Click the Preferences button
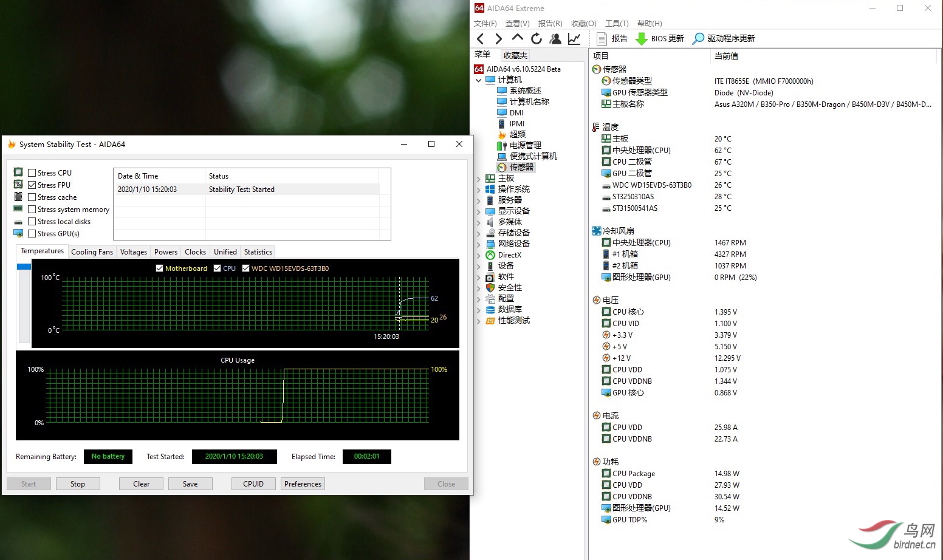This screenshot has height=560, width=943. (303, 483)
